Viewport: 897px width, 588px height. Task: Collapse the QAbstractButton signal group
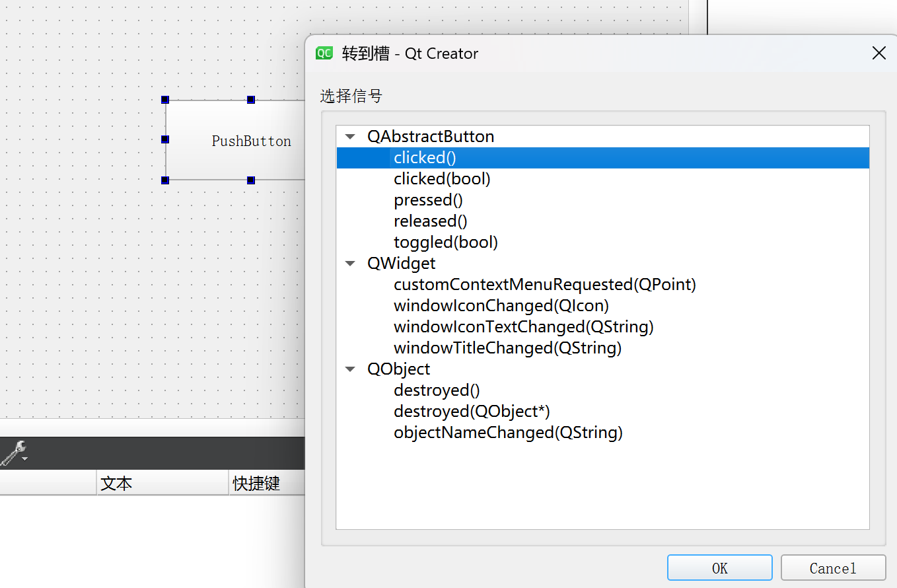click(350, 137)
